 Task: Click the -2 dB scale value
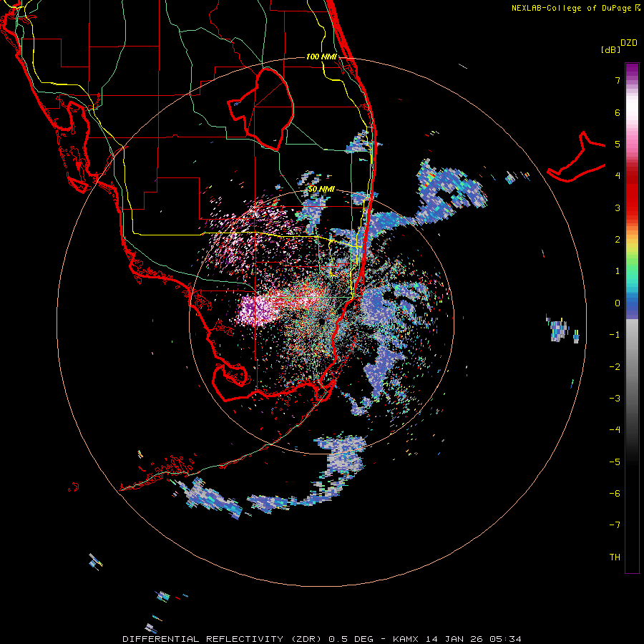click(x=615, y=367)
